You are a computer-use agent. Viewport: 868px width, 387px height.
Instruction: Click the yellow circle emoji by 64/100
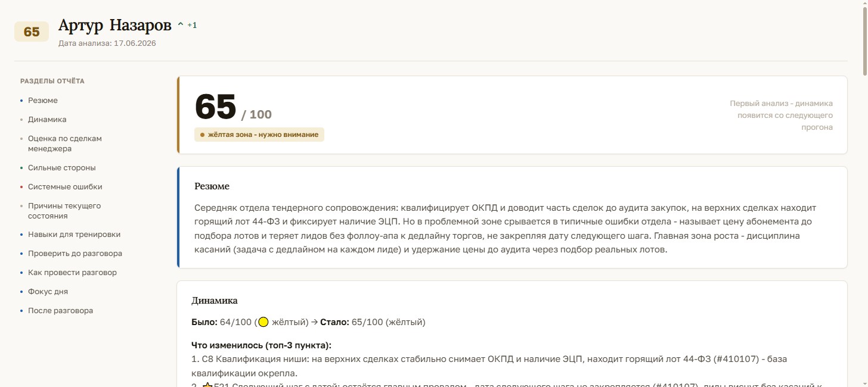[263, 323]
